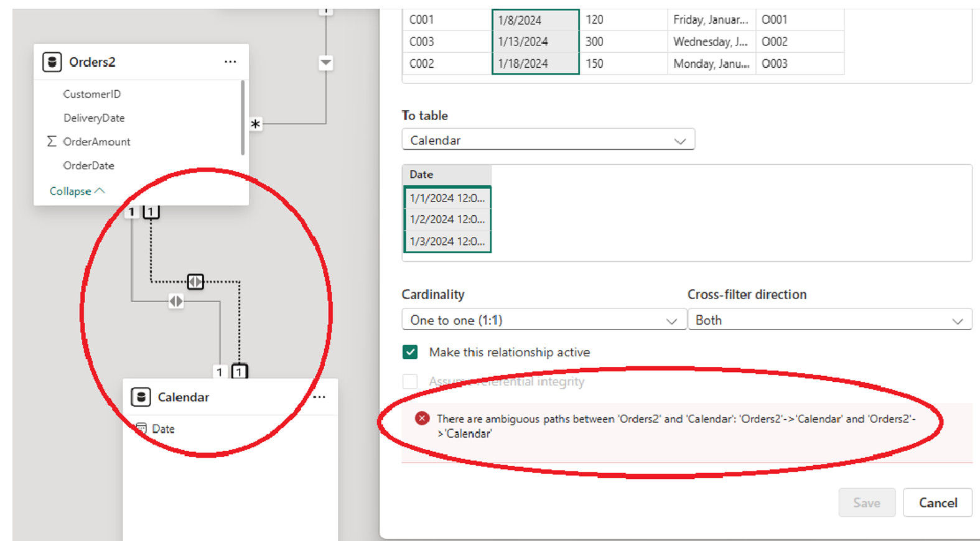The image size is (980, 541).
Task: Open the Cardinality dropdown
Action: pyautogui.click(x=543, y=320)
